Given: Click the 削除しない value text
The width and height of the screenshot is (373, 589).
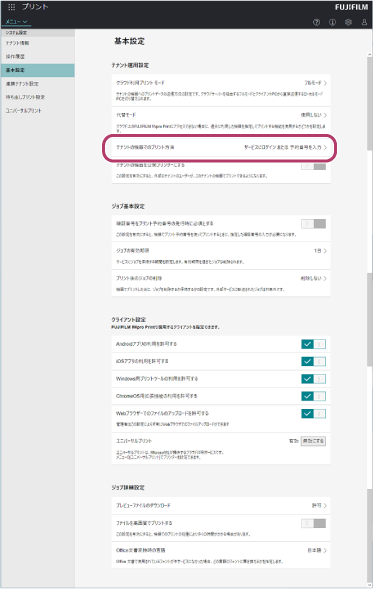Looking at the screenshot, I should point(311,278).
